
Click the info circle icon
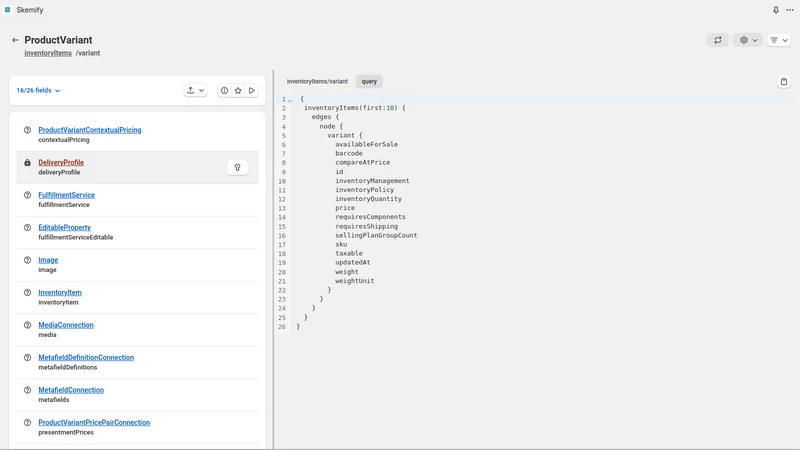[x=224, y=90]
